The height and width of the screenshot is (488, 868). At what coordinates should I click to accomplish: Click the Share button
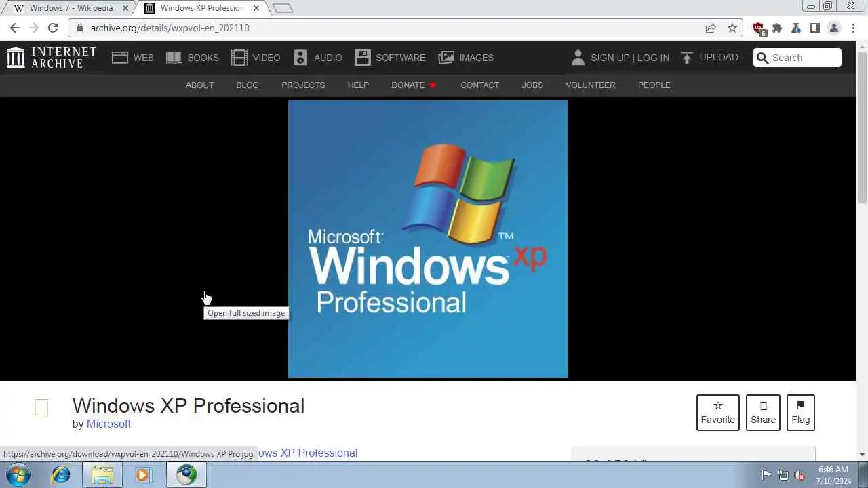tap(763, 413)
